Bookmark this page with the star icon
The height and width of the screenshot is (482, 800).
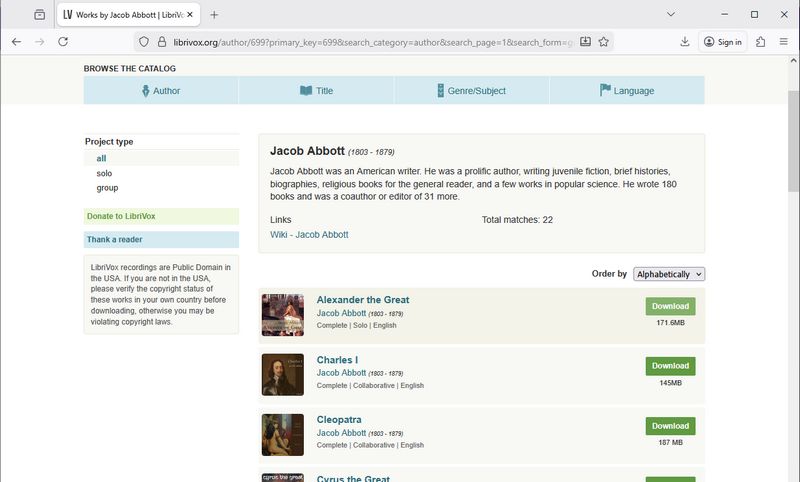604,42
